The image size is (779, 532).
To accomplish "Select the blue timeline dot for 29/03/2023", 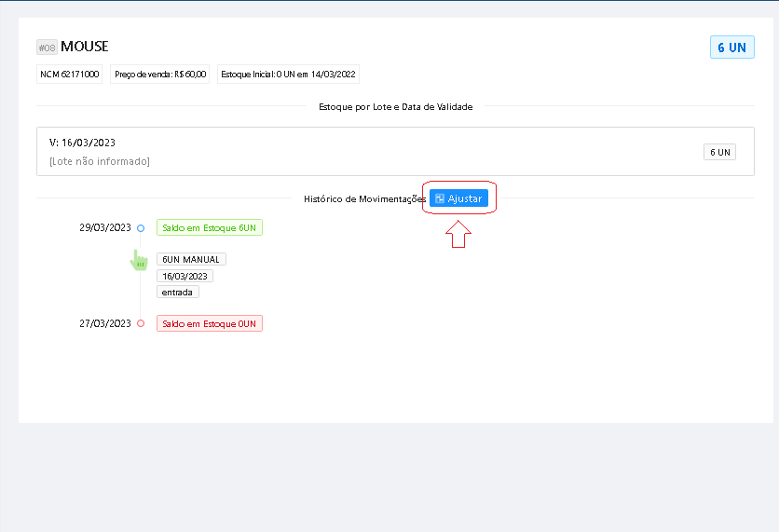I will point(141,227).
